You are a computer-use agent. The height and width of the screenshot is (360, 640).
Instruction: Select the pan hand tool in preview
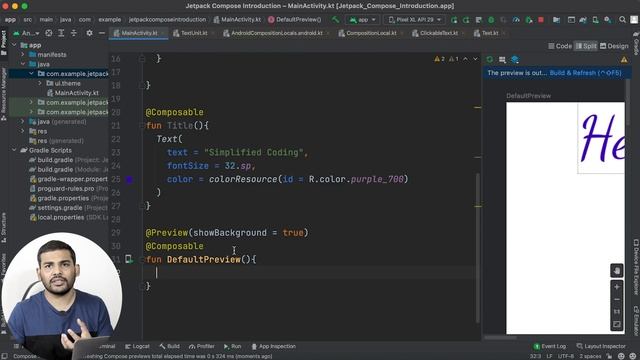(x=616, y=270)
